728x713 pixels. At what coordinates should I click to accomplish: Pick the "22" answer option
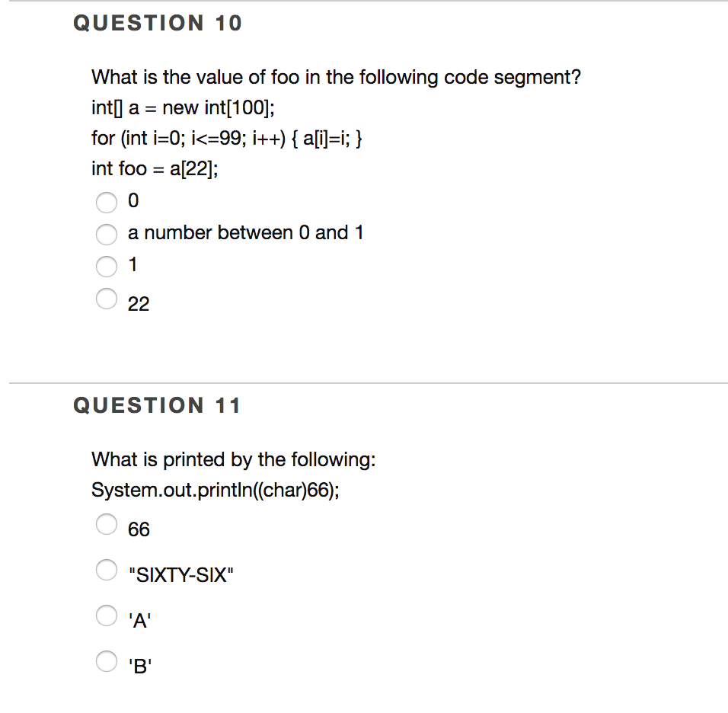click(x=107, y=299)
